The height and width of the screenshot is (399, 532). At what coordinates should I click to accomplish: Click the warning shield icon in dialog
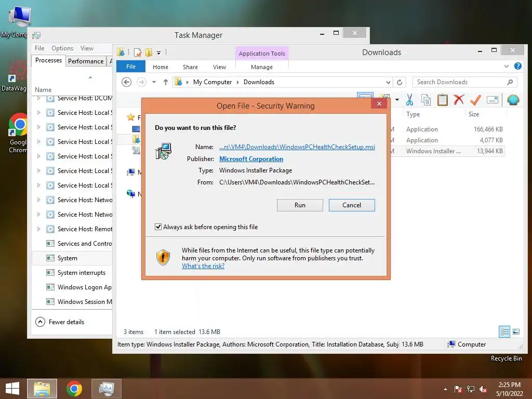[x=163, y=257]
